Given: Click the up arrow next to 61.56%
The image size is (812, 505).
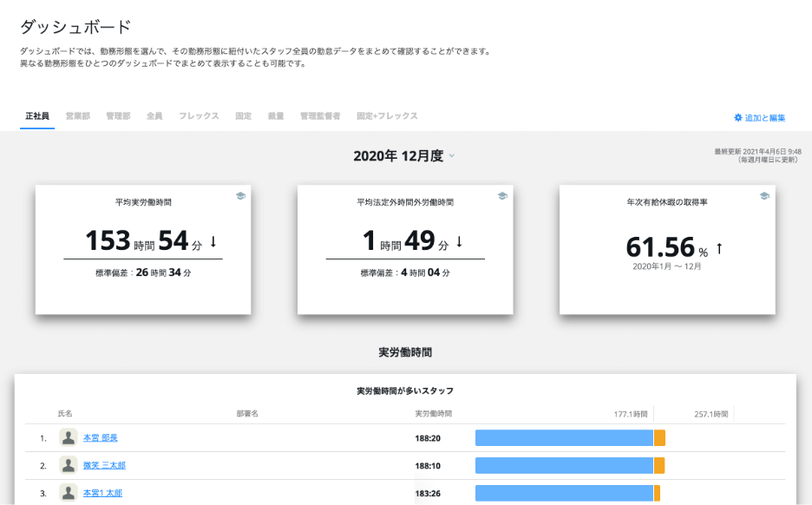Looking at the screenshot, I should 719,249.
